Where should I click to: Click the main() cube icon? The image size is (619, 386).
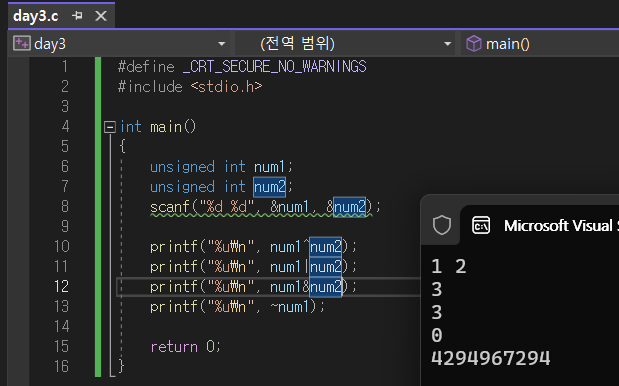tap(473, 43)
